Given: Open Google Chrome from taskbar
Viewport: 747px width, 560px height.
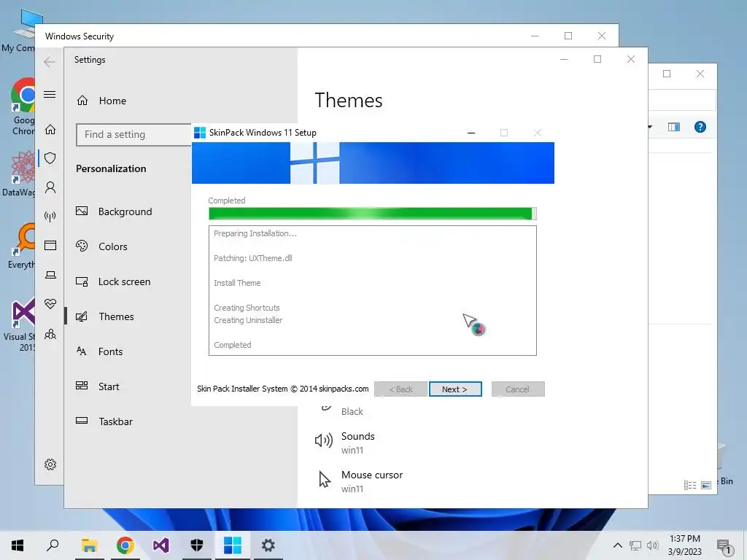Looking at the screenshot, I should click(125, 545).
